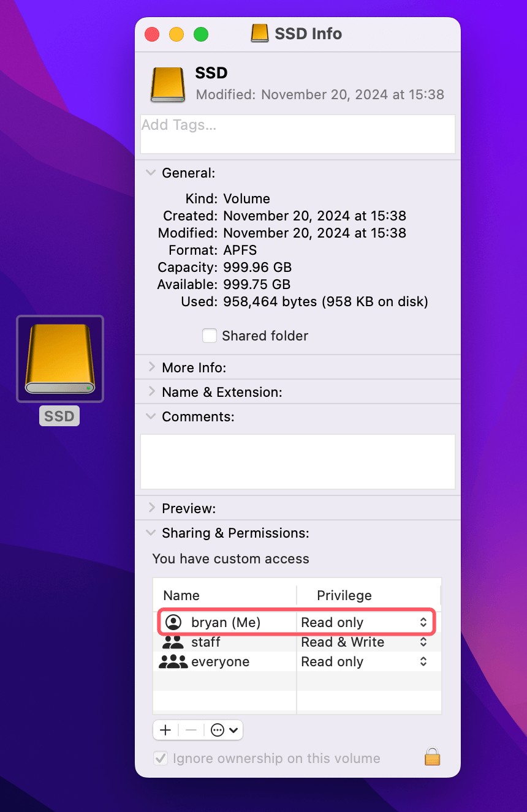The image size is (527, 812).
Task: Click the SSD icon in the window header
Action: click(x=260, y=33)
